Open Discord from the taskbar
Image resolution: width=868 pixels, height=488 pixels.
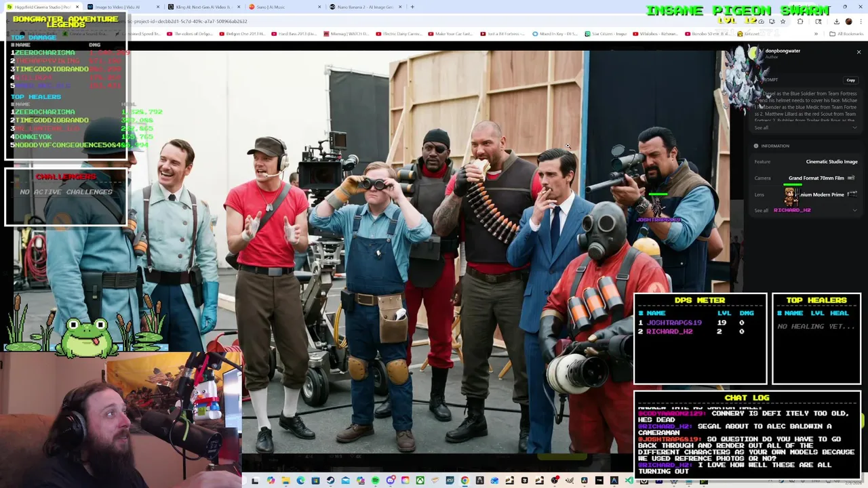click(x=391, y=481)
